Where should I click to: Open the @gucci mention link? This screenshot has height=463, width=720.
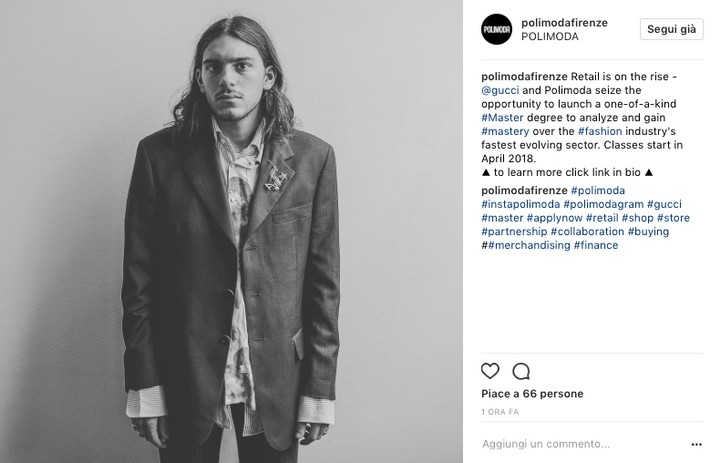click(x=500, y=90)
